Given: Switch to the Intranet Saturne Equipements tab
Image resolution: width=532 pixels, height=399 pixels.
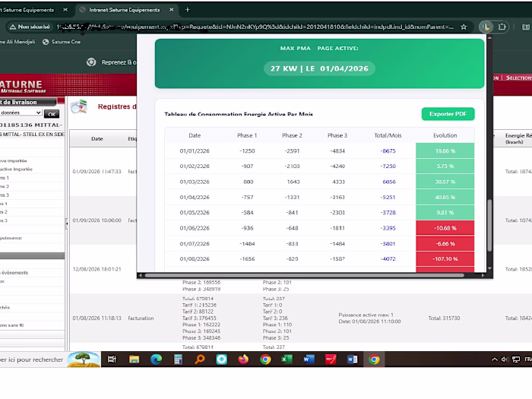Looking at the screenshot, I should pyautogui.click(x=124, y=10).
